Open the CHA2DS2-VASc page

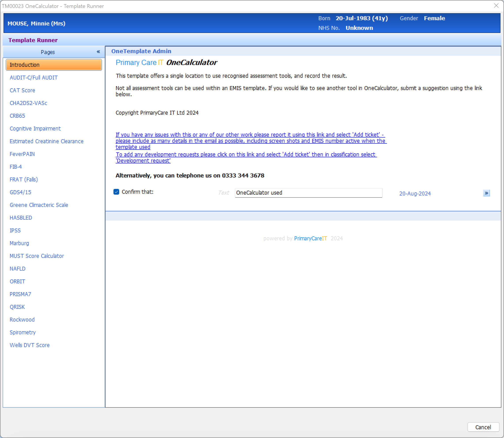click(x=28, y=103)
